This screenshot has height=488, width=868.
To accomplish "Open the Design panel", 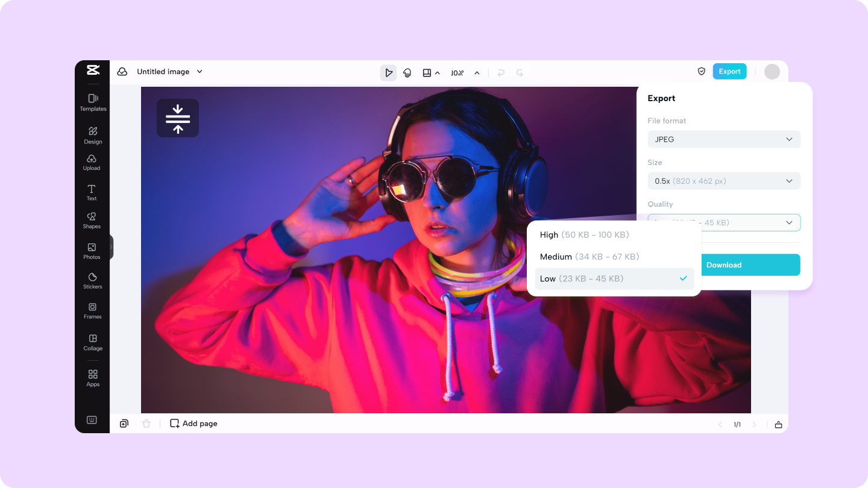I will tap(93, 135).
